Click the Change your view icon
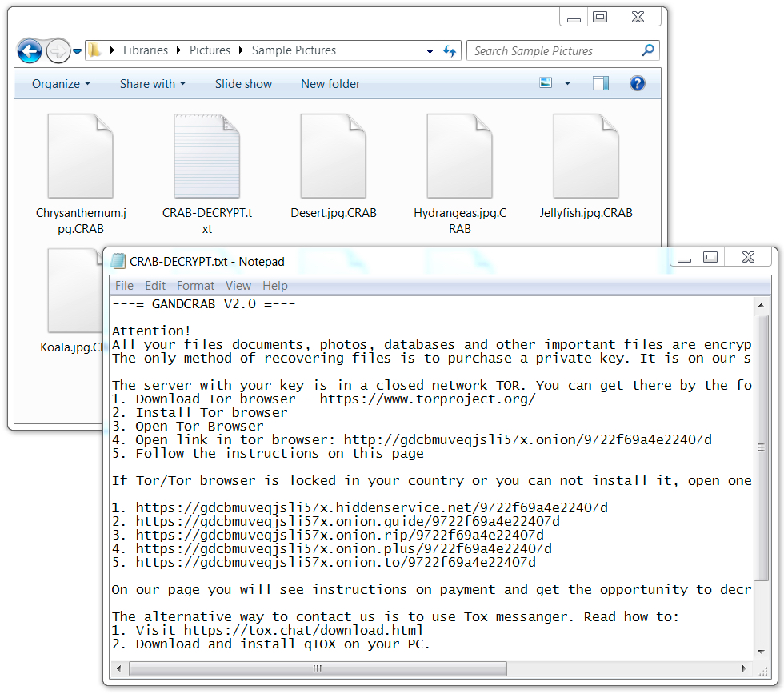This screenshot has height=694, width=784. 546,83
